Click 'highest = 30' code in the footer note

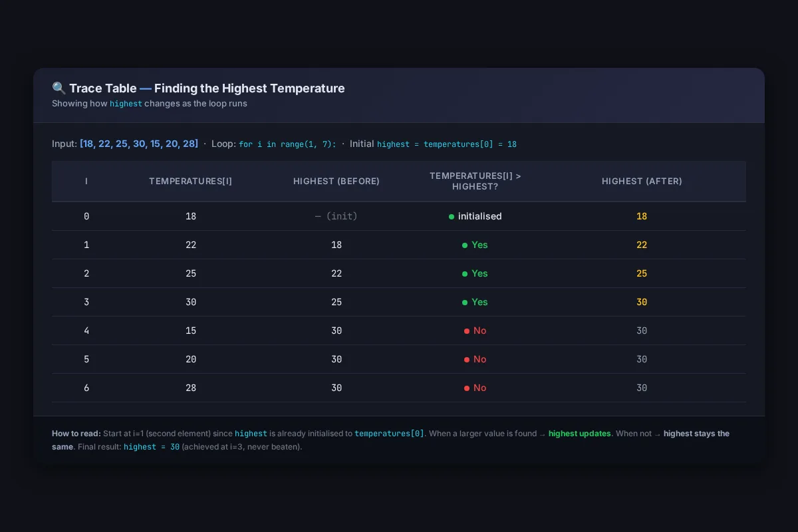(152, 447)
